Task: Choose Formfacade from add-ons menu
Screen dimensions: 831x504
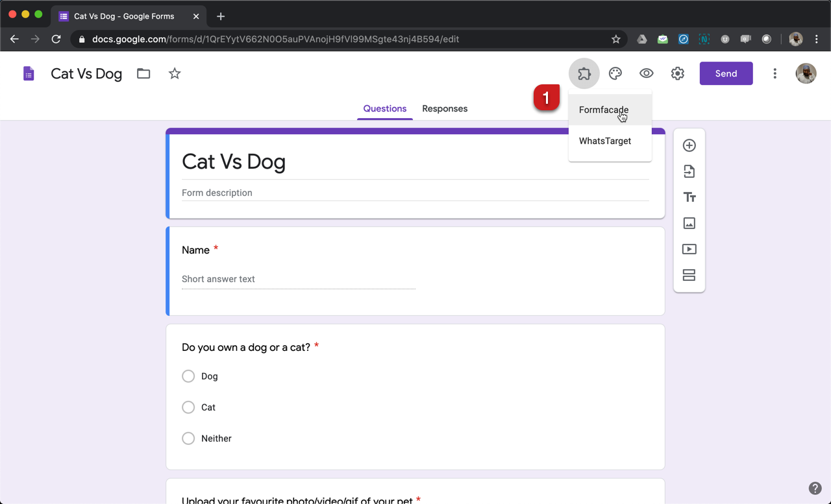Action: (604, 110)
